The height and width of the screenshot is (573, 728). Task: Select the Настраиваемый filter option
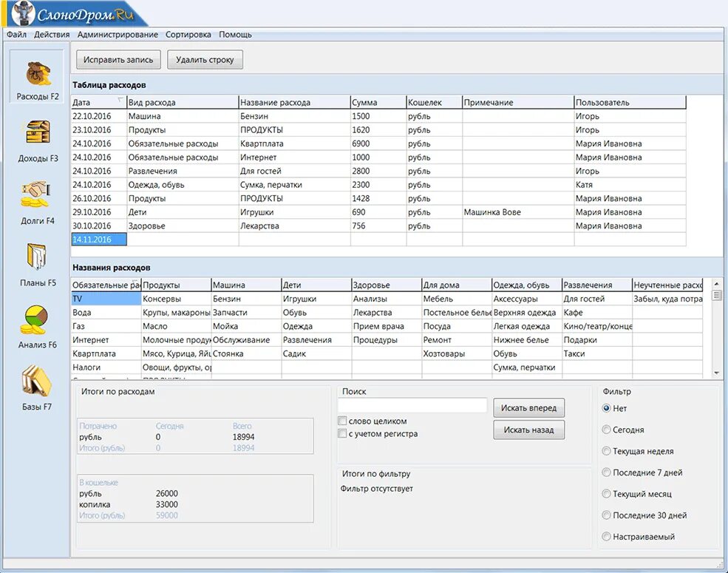click(606, 536)
